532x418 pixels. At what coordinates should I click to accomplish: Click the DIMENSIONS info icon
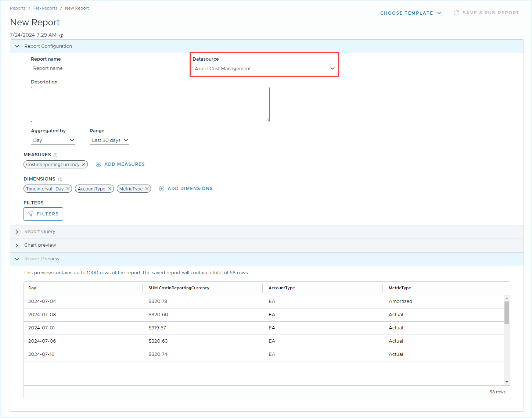[60, 179]
